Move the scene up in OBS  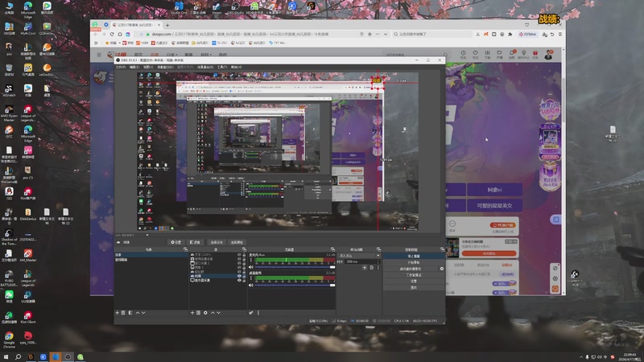(x=138, y=313)
